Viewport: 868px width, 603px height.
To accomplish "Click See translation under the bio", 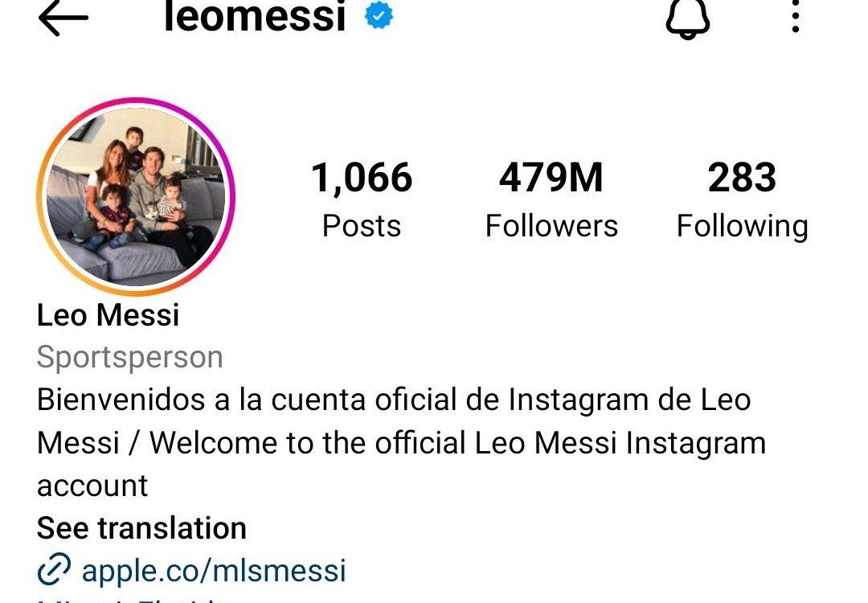I will tap(141, 527).
